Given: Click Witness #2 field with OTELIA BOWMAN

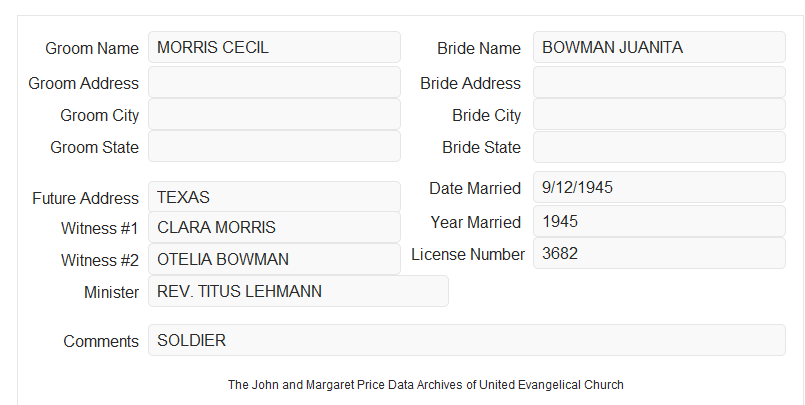Looking at the screenshot, I should coord(274,259).
